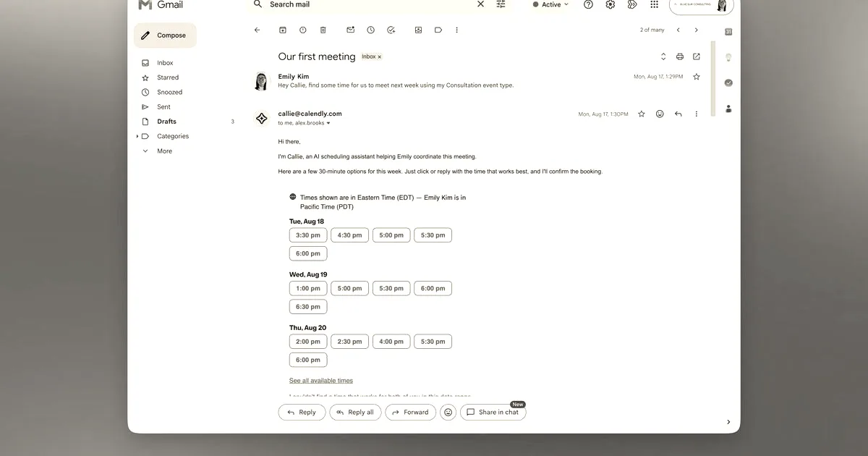Pick Tue Aug 18 4:30 pm slot
868x456 pixels.
pos(349,235)
